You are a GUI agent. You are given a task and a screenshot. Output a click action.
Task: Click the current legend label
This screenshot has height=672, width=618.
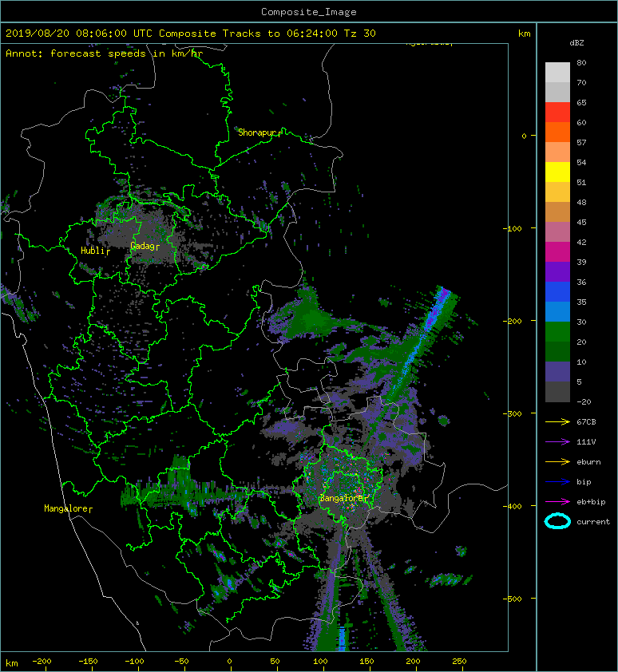593,522
